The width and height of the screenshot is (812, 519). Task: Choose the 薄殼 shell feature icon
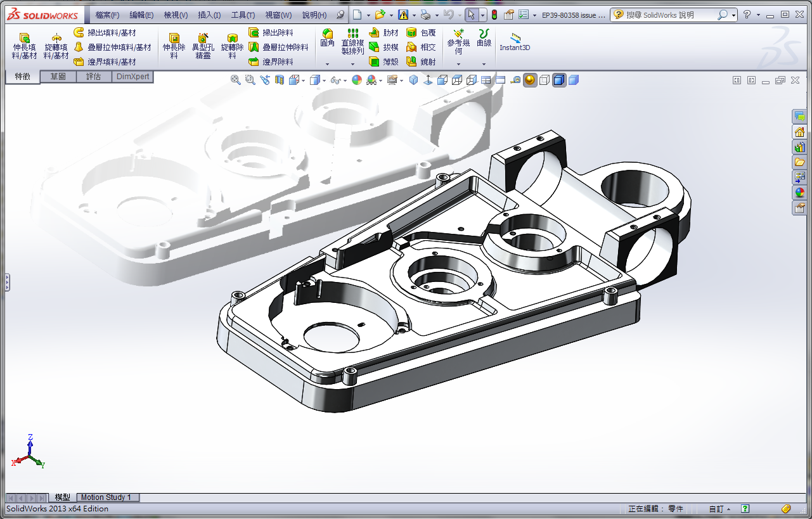tap(384, 62)
